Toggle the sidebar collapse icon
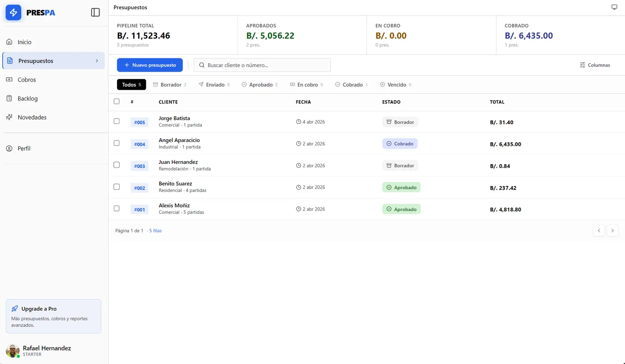 click(x=95, y=12)
